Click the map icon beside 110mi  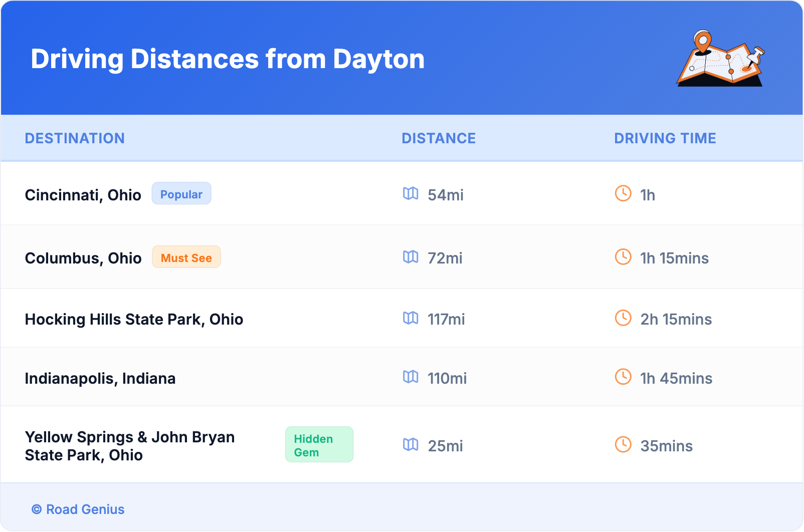411,377
